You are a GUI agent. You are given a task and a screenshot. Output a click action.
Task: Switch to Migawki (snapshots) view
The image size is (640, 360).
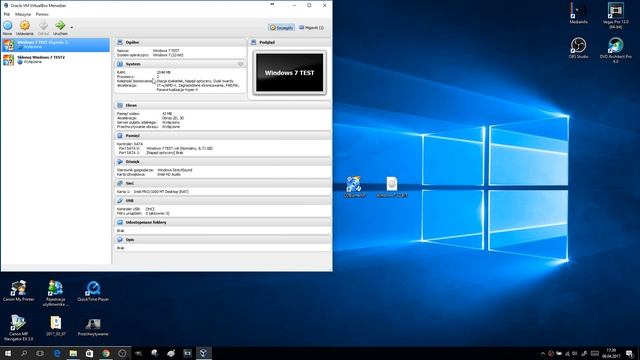tap(311, 28)
